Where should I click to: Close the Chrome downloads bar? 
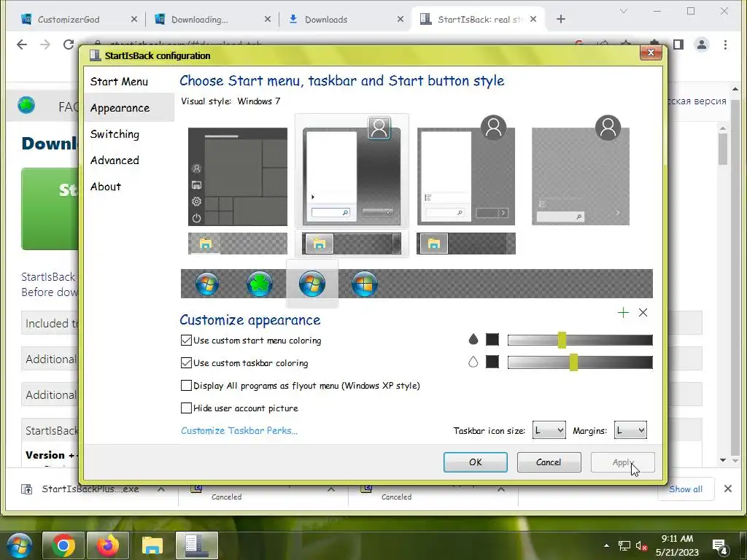[727, 489]
